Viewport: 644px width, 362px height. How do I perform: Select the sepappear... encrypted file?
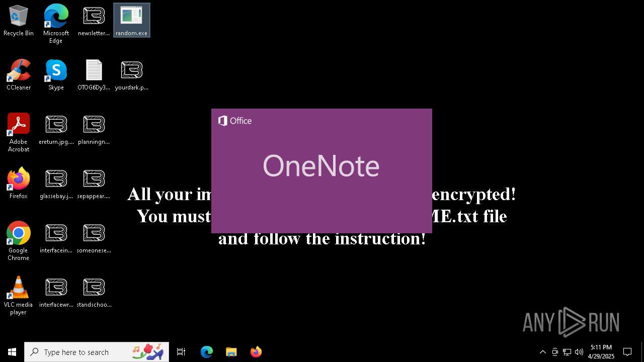pyautogui.click(x=94, y=183)
